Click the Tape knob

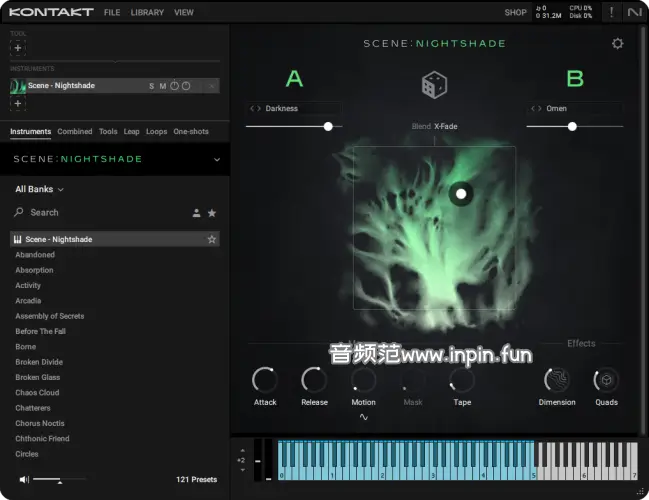[x=462, y=380]
